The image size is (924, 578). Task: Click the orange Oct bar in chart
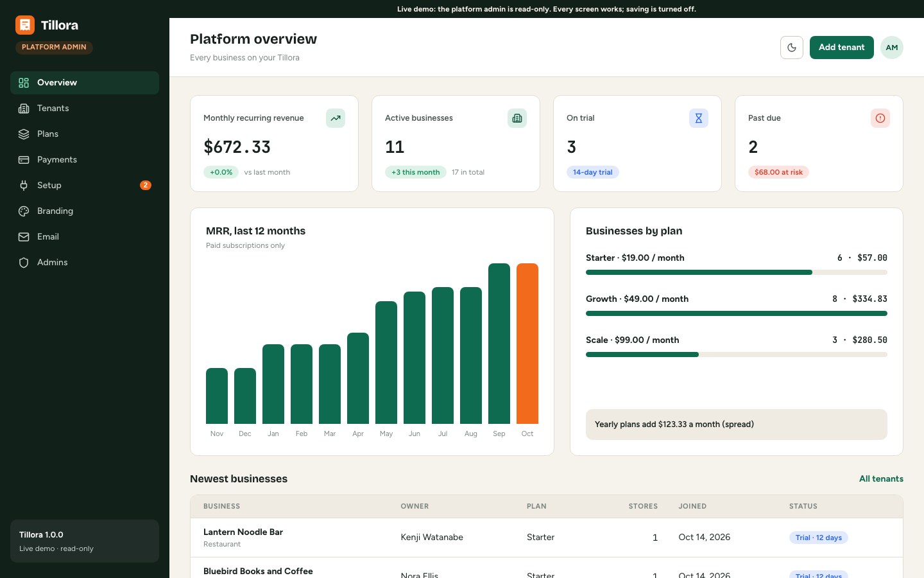point(527,344)
